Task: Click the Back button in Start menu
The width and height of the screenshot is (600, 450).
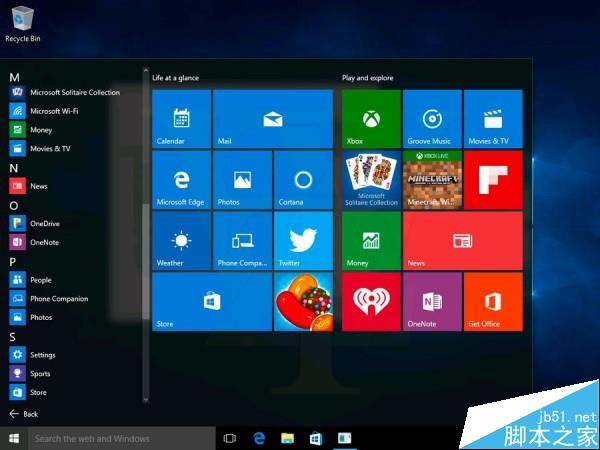Action: click(x=24, y=414)
